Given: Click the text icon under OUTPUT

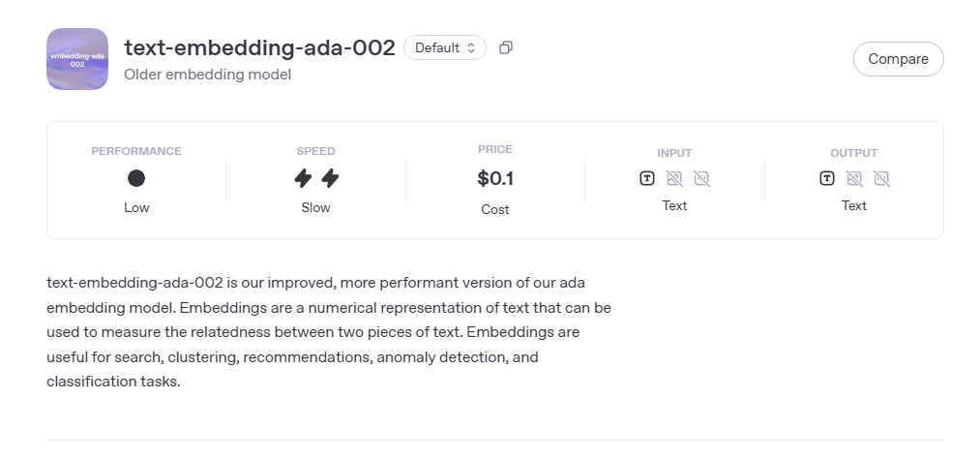Looking at the screenshot, I should [x=827, y=178].
